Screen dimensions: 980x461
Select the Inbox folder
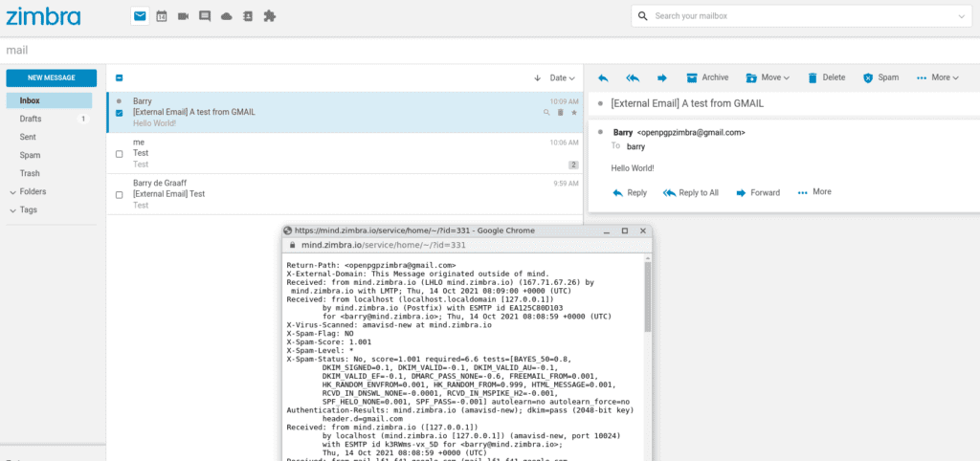50,100
